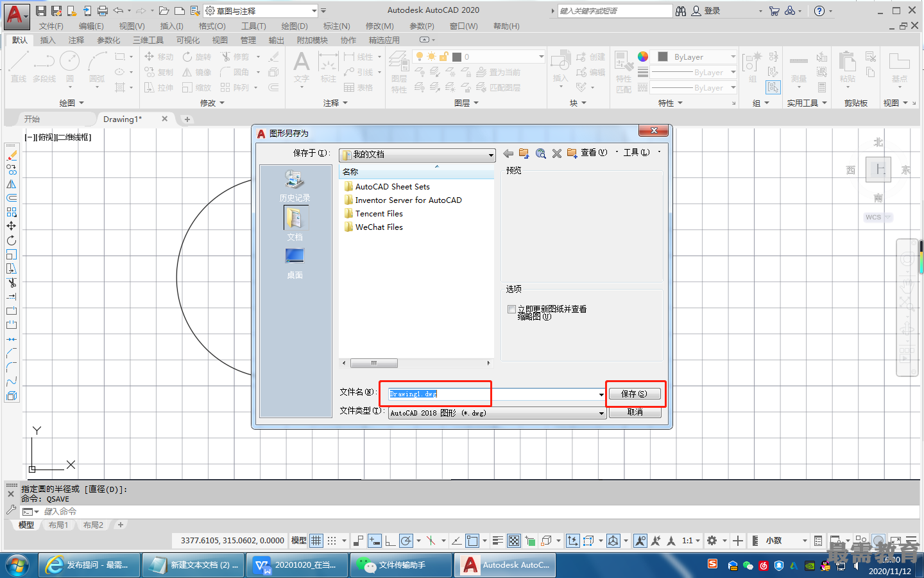Switch to the 布局1 layout tab

[x=58, y=525]
